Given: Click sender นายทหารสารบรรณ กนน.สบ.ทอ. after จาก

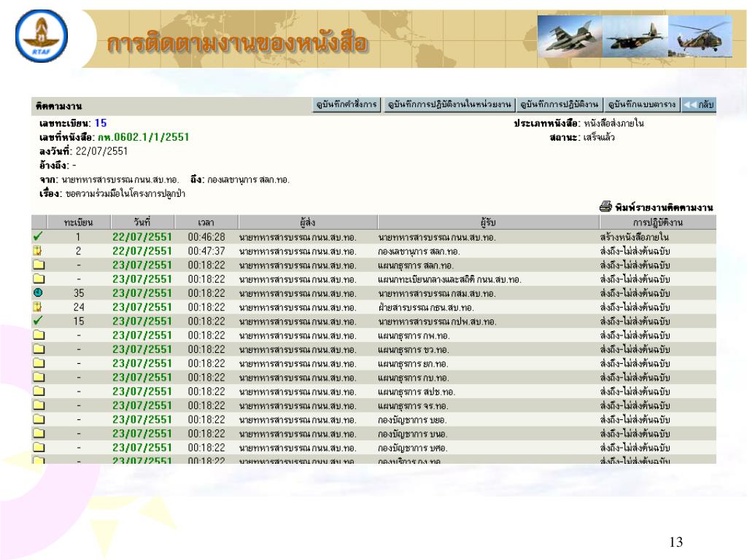Looking at the screenshot, I should 120,179.
